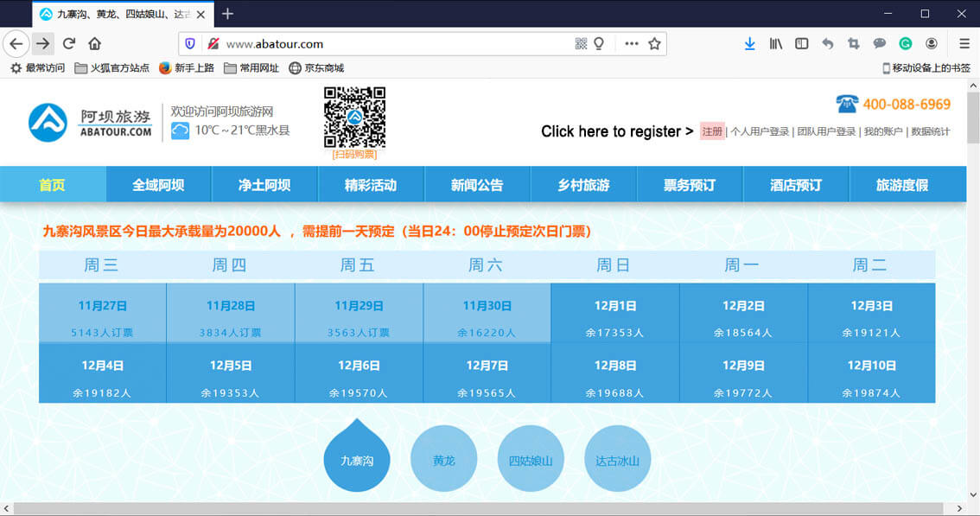The image size is (980, 516).
Task: Open the QR code icon in address bar
Action: pos(581,44)
